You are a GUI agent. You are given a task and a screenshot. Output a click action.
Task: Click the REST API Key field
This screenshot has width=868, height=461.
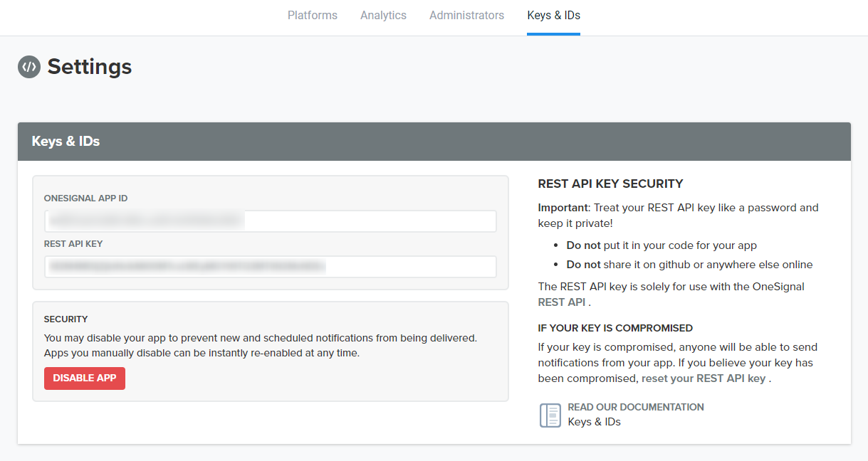(271, 267)
